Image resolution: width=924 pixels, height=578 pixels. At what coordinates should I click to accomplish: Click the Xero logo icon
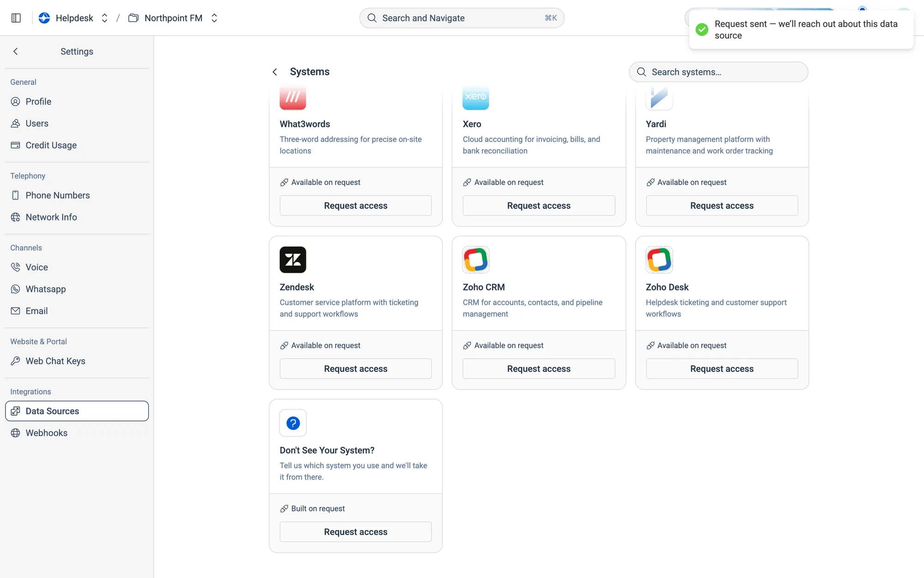pos(476,98)
